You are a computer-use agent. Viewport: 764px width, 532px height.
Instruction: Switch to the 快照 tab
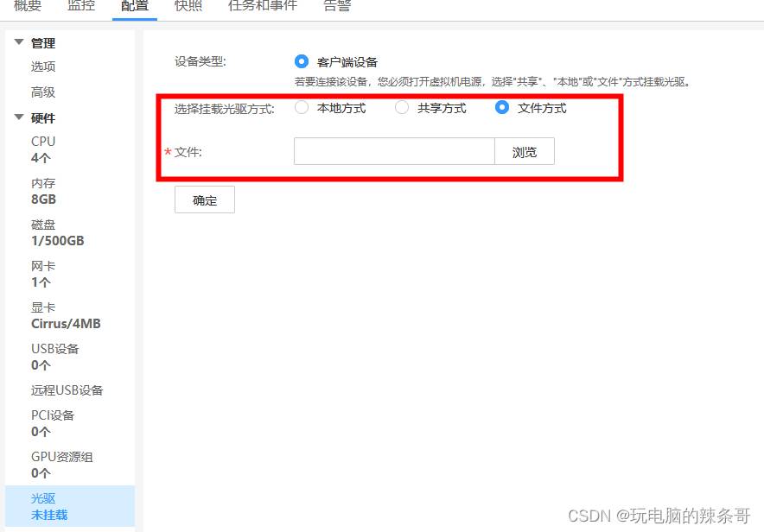[x=188, y=6]
